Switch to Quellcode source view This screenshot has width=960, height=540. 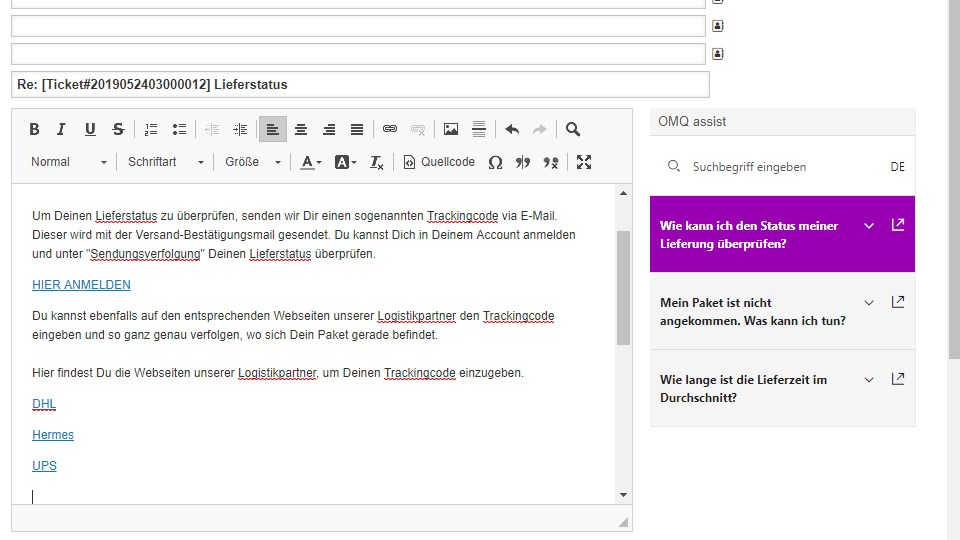coord(439,162)
